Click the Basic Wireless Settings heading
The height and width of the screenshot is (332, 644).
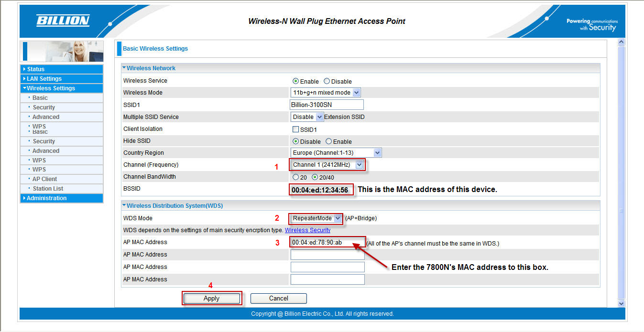pos(155,49)
